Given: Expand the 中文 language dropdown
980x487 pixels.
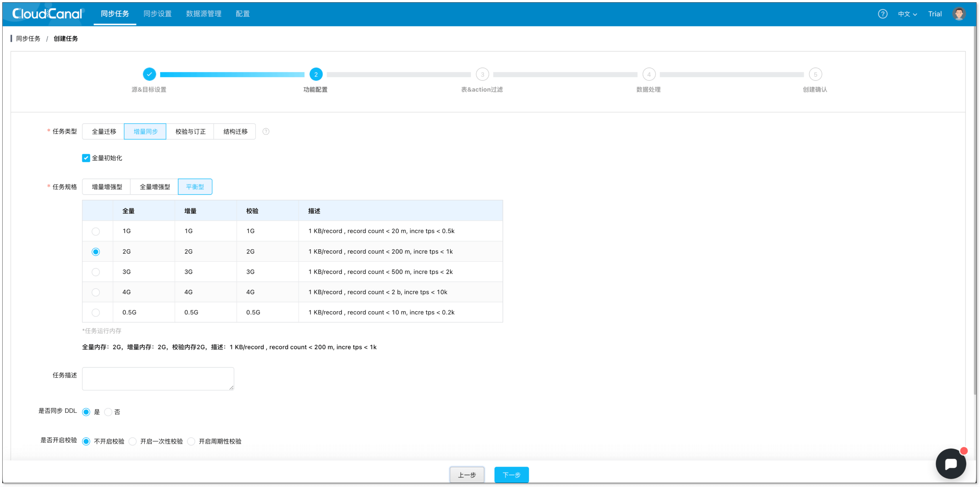Looking at the screenshot, I should [907, 14].
